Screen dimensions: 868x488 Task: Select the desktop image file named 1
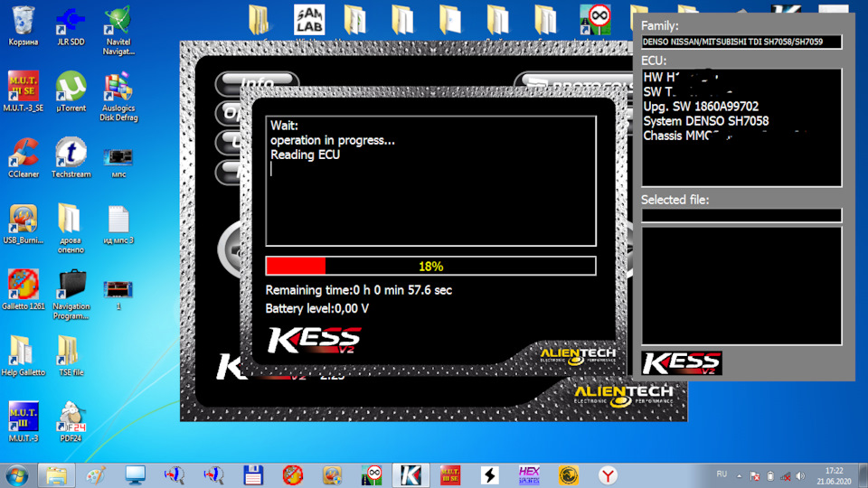(x=118, y=295)
